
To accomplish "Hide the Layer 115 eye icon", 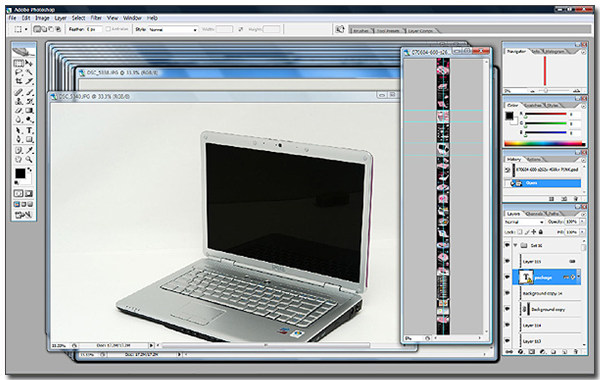I will point(507,261).
